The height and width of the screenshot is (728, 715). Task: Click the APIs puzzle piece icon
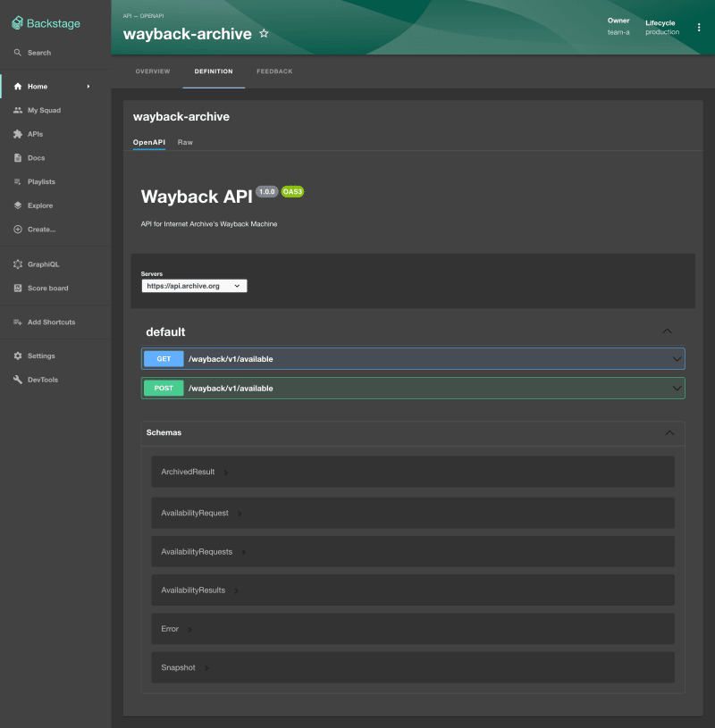[x=18, y=134]
